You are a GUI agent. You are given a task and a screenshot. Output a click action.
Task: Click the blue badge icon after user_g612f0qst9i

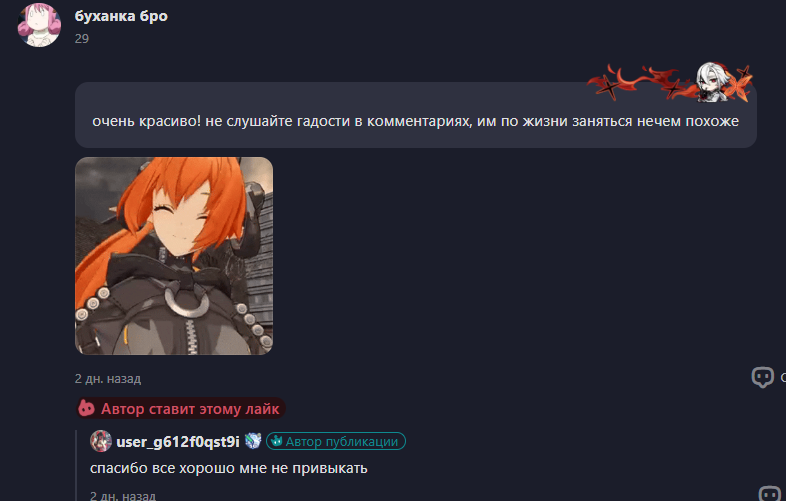tap(253, 441)
